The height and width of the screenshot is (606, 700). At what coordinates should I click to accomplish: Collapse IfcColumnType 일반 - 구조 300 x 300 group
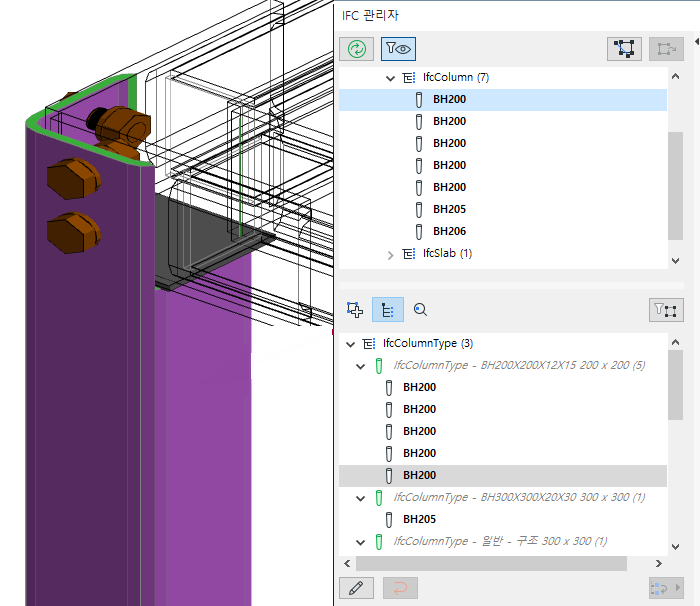pyautogui.click(x=360, y=542)
